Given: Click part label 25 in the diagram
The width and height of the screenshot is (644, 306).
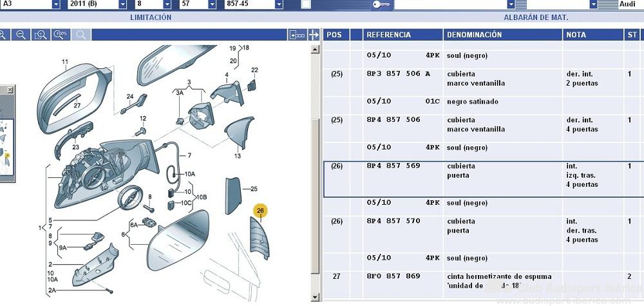Looking at the screenshot, I should [254, 189].
